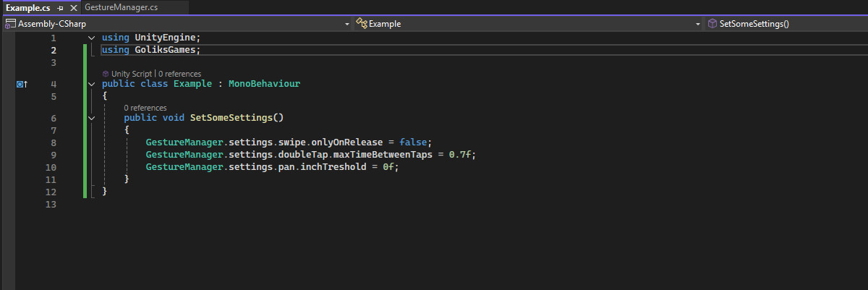Open the Assembly-CSharp project dropdown
868x290 pixels.
coord(347,24)
